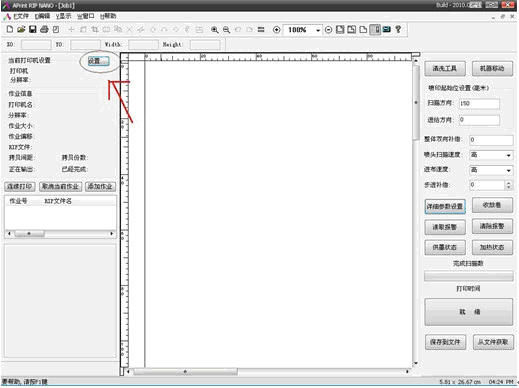Click the horizontal scrollbar below the canvas

(x=268, y=371)
